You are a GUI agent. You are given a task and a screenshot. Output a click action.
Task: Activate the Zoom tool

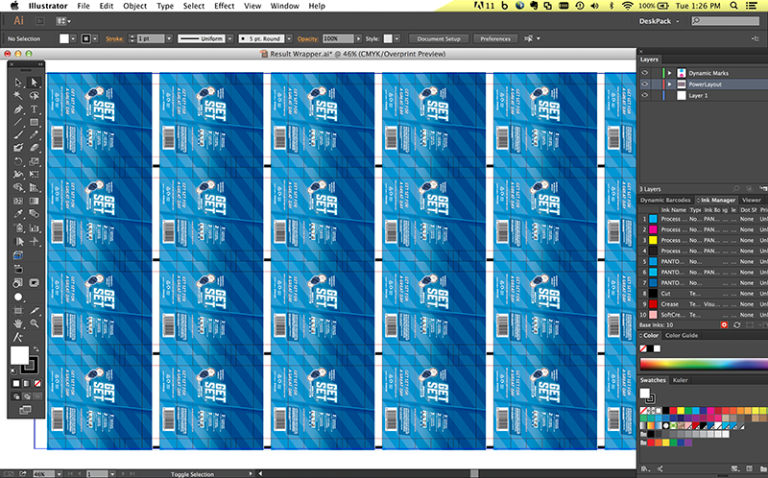pos(34,323)
